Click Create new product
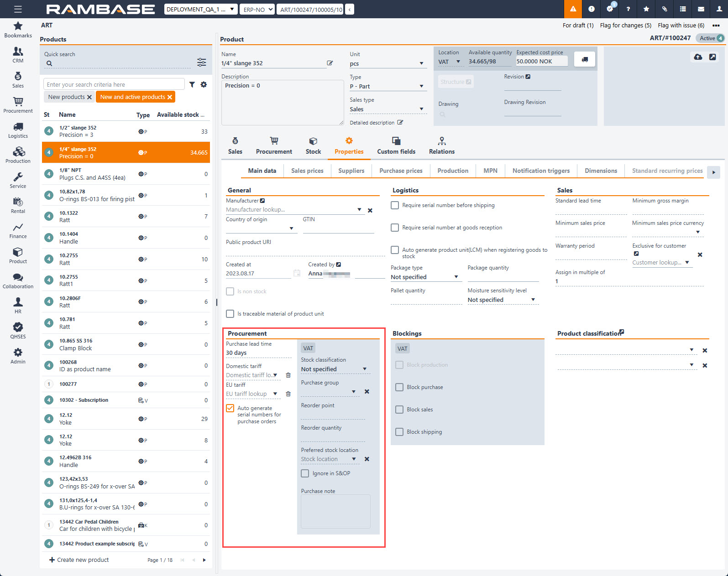The width and height of the screenshot is (728, 576). click(79, 560)
